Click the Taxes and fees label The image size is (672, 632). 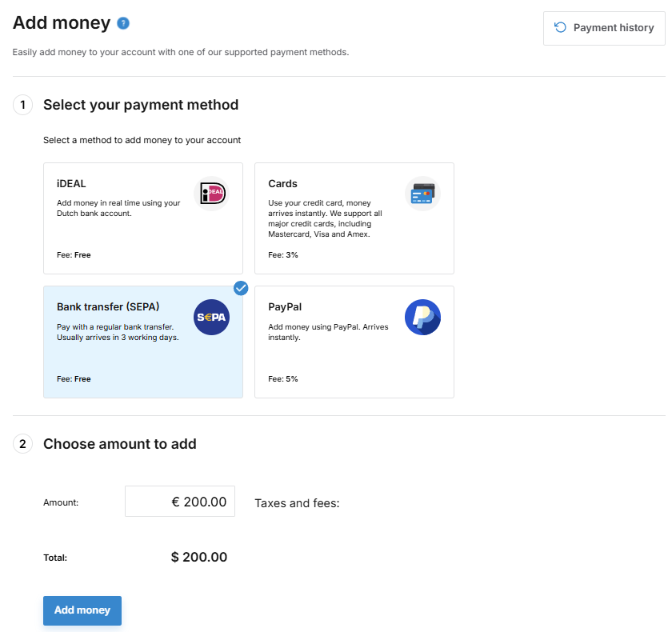click(x=297, y=503)
